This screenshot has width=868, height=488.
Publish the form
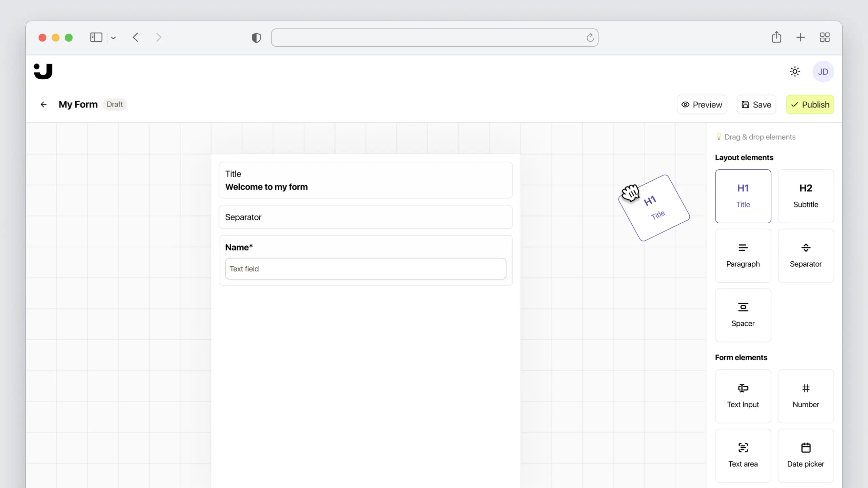coord(810,104)
